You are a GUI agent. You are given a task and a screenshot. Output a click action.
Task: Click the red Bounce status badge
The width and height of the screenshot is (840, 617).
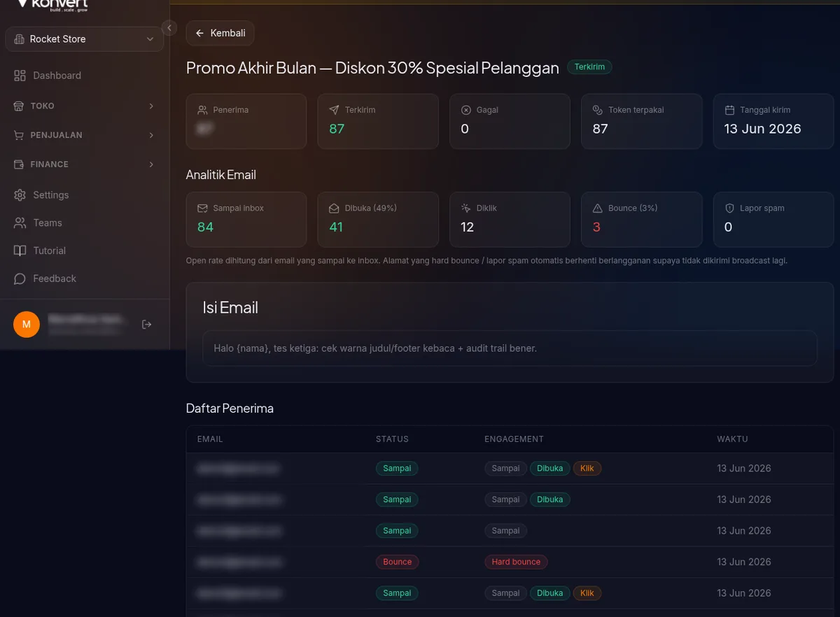click(x=398, y=562)
